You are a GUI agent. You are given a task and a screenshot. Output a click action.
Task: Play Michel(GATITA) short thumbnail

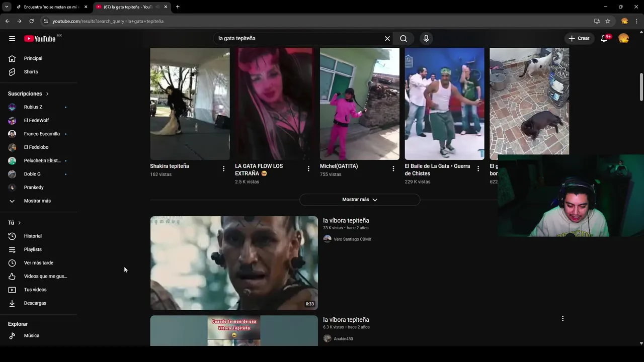click(360, 104)
